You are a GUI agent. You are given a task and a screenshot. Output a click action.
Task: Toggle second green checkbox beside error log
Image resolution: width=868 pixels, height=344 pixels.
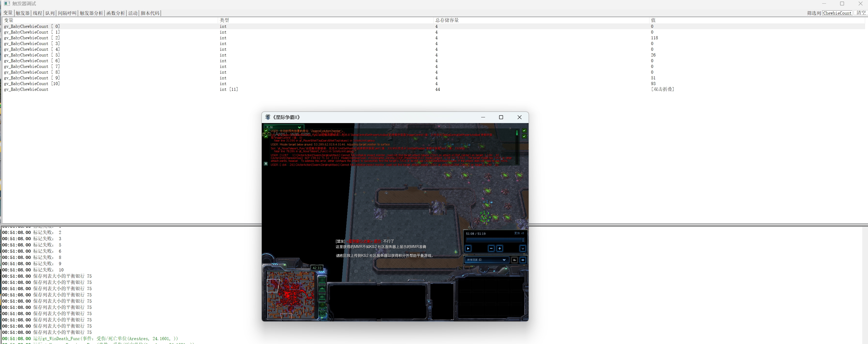click(x=266, y=136)
